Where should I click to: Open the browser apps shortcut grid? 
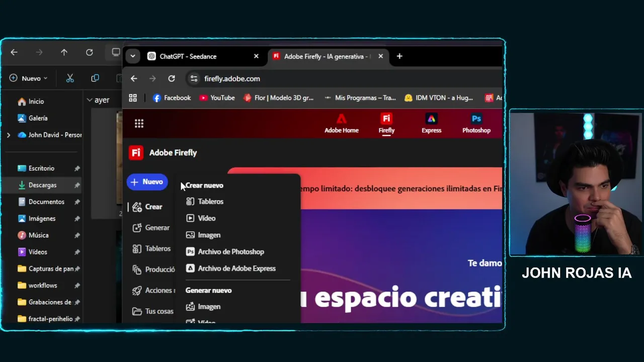(133, 98)
